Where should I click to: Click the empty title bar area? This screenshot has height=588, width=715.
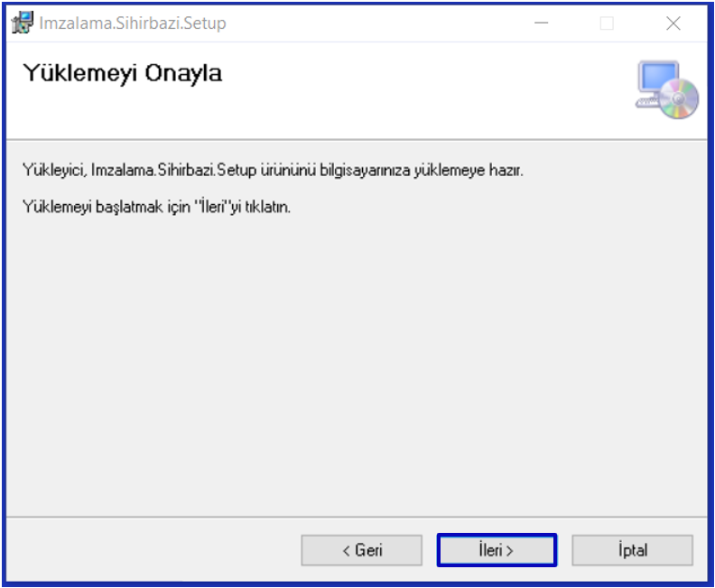379,23
